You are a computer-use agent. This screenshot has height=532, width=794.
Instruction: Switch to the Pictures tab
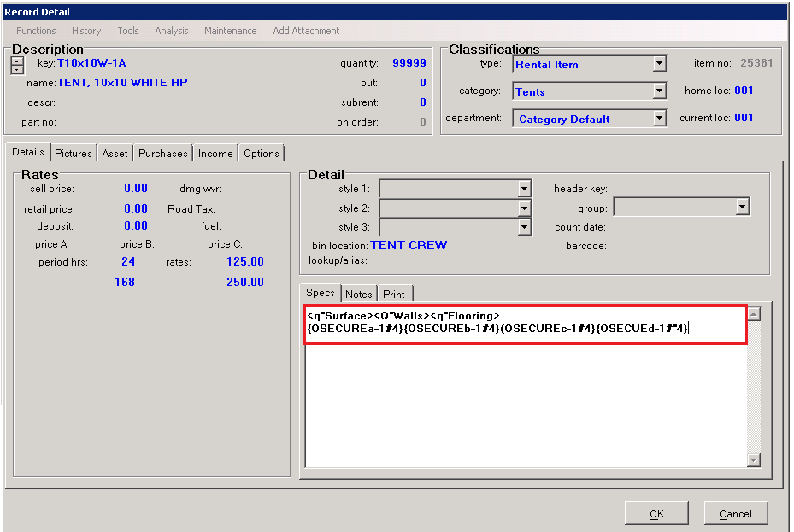pos(74,154)
